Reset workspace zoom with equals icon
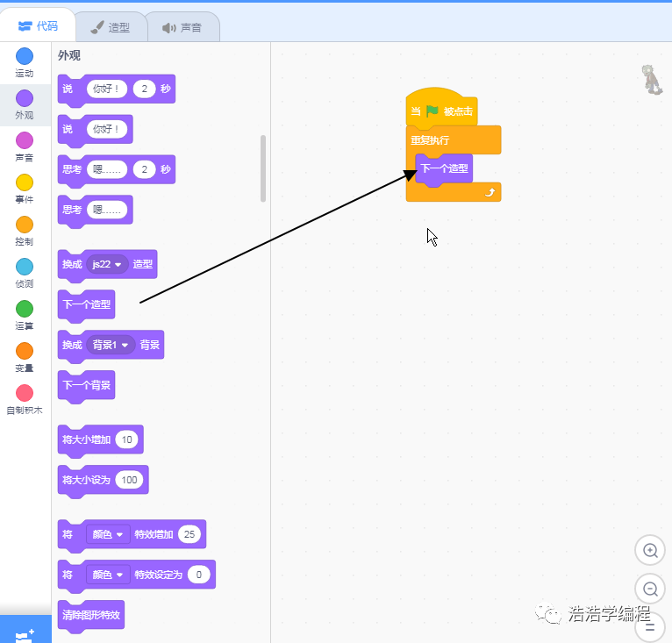 (650, 627)
